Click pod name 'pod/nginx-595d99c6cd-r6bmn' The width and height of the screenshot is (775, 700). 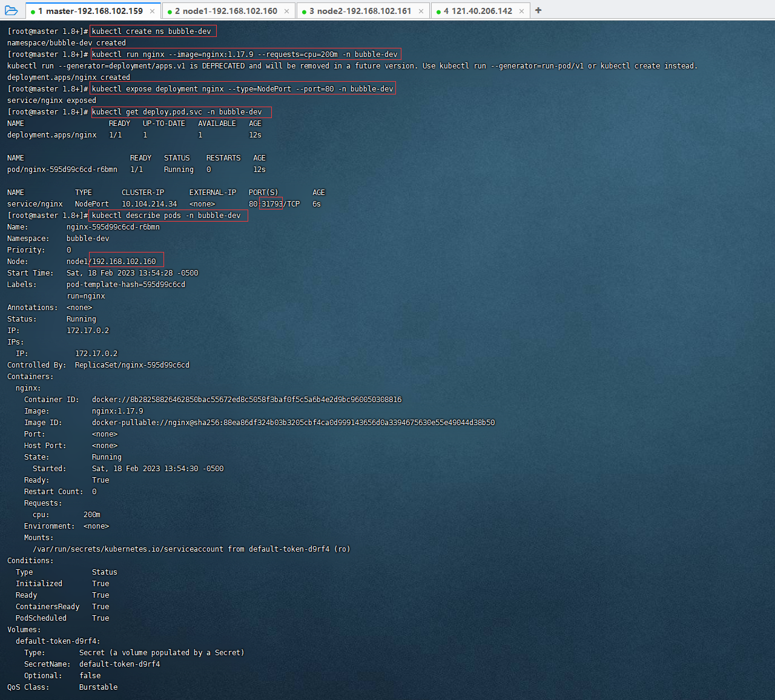pyautogui.click(x=62, y=170)
